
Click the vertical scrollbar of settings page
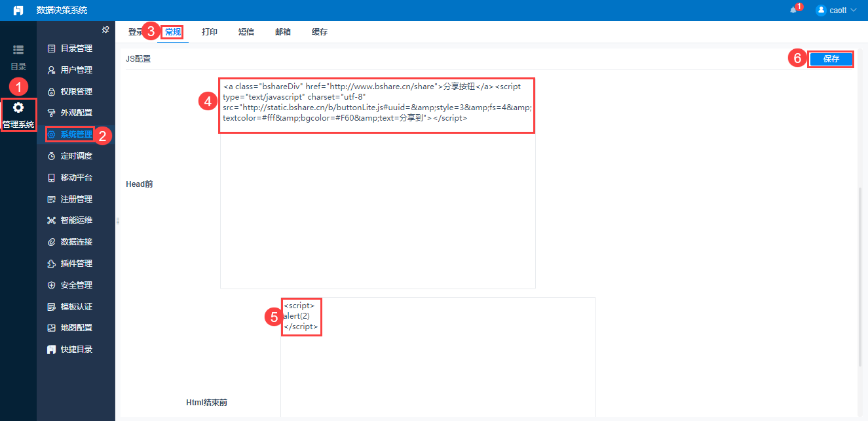tap(860, 277)
